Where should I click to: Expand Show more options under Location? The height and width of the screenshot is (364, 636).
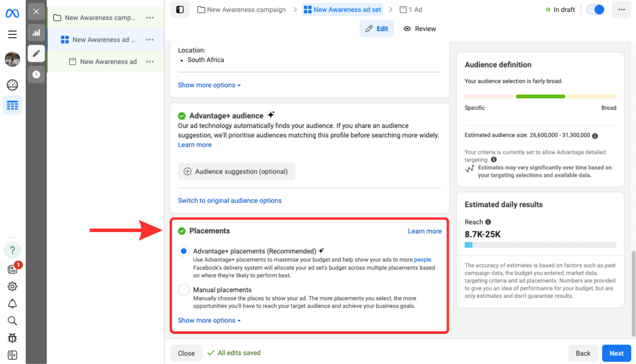(209, 85)
